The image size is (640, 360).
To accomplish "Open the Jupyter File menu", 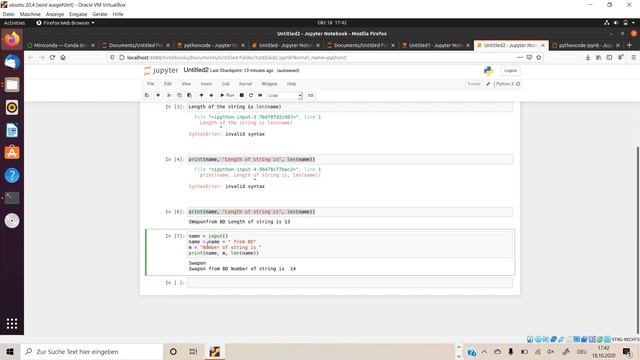I will tap(151, 84).
